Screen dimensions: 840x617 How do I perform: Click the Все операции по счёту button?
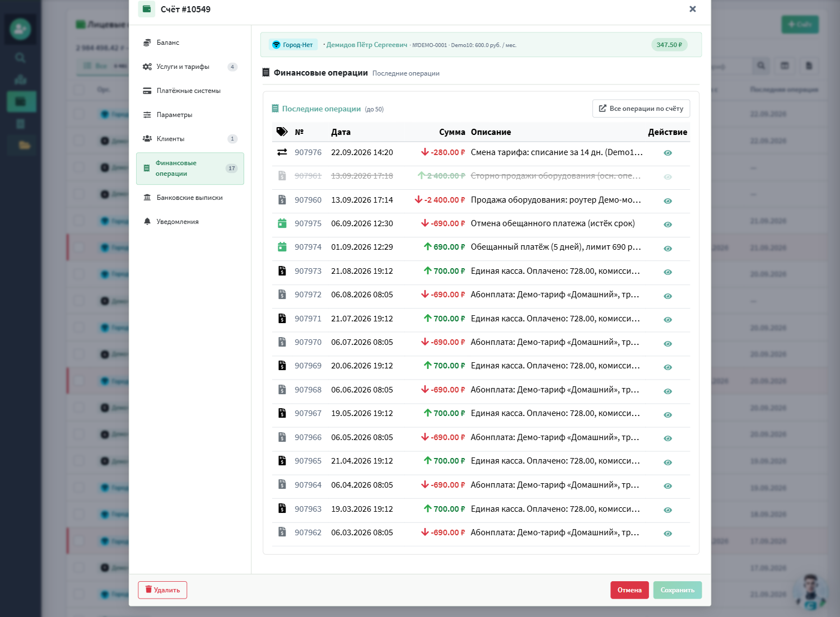(x=641, y=109)
